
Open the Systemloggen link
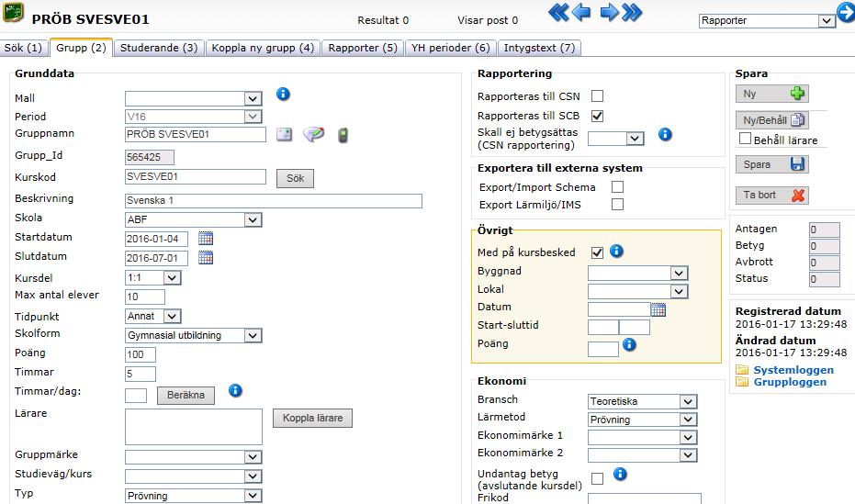coord(793,370)
